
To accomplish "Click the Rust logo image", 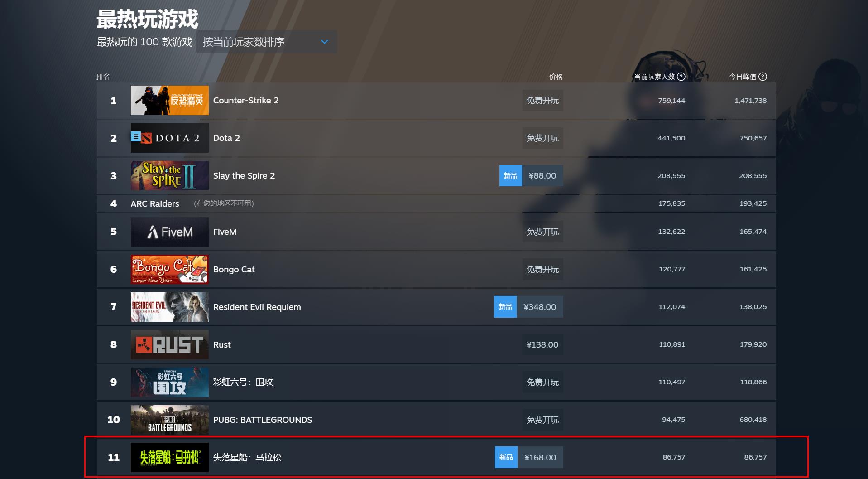I will click(x=170, y=344).
